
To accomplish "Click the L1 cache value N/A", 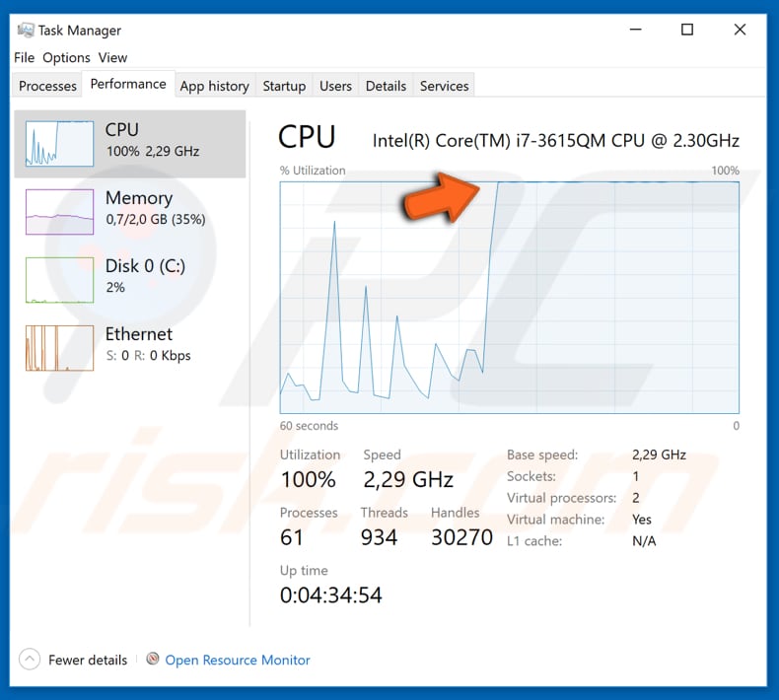I will pyautogui.click(x=644, y=541).
